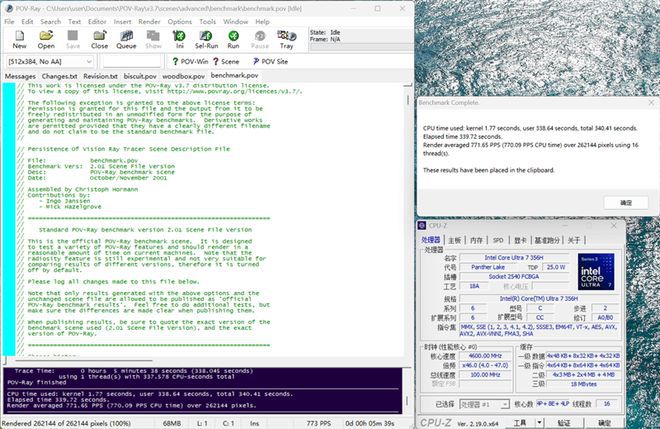Close the Benchmark Complete dialog
The image size is (660, 429).
(x=652, y=102)
